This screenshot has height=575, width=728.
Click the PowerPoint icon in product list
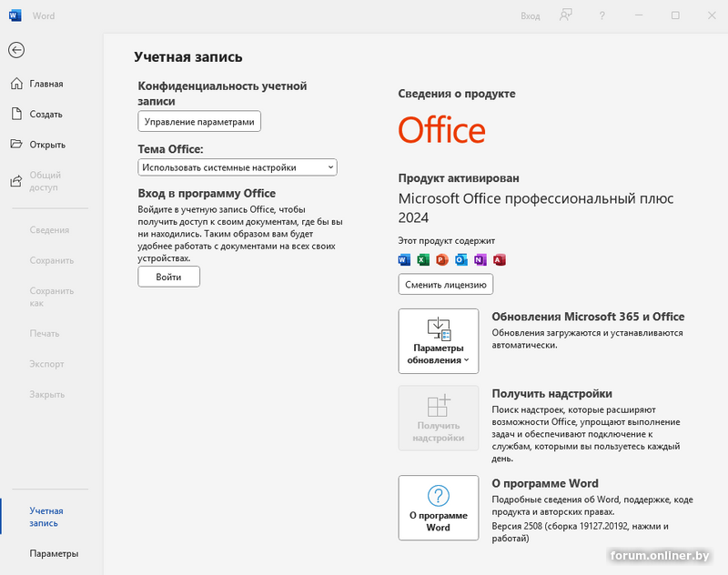tap(442, 260)
